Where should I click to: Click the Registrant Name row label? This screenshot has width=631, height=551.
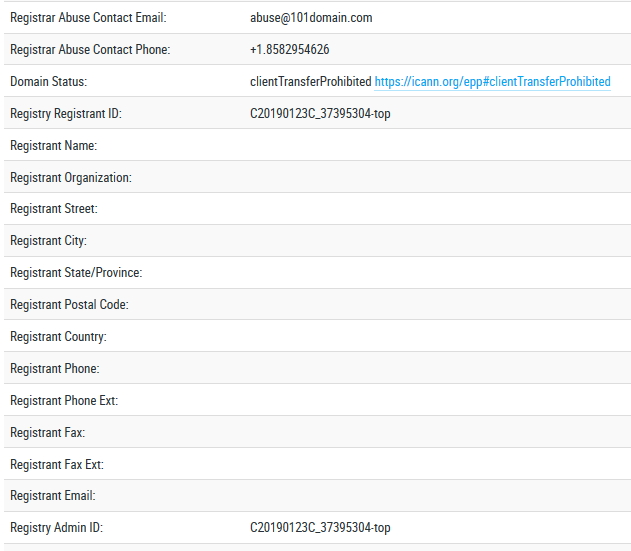[53, 146]
